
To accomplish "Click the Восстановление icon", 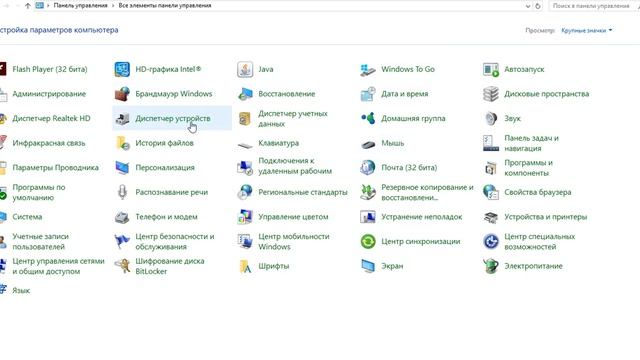I will coord(245,94).
